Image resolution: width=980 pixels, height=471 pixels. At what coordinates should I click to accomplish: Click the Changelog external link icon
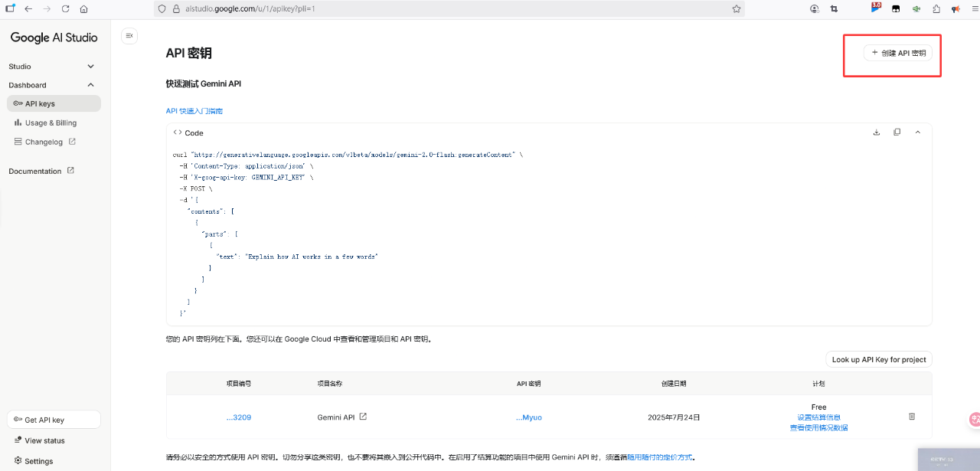click(x=72, y=142)
